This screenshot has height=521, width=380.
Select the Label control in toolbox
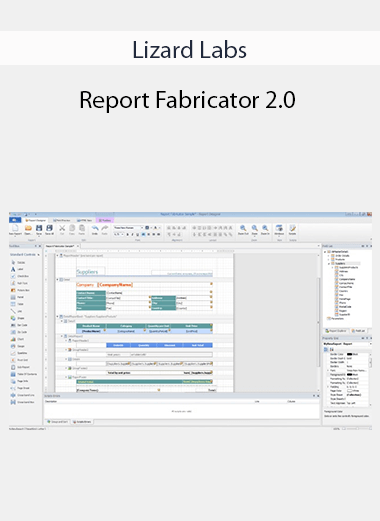coord(17,269)
